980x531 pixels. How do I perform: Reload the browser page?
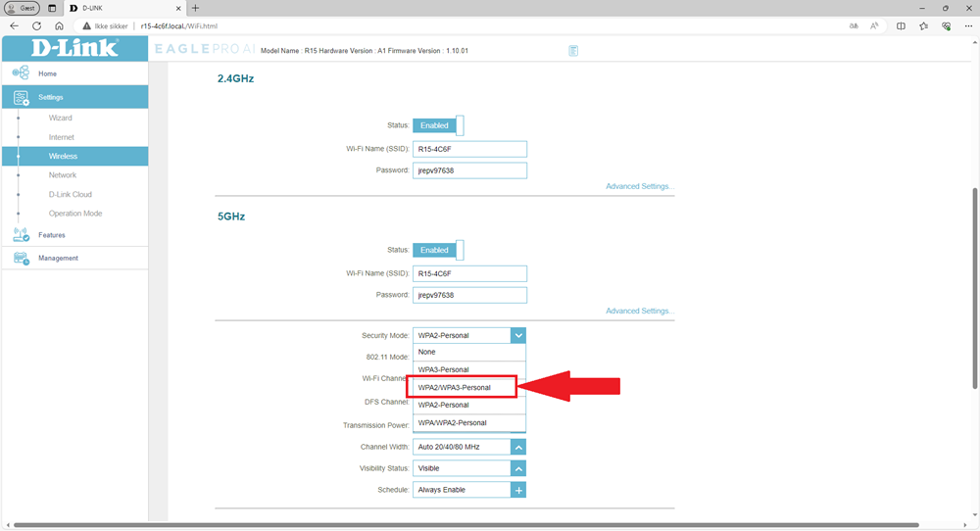point(37,26)
